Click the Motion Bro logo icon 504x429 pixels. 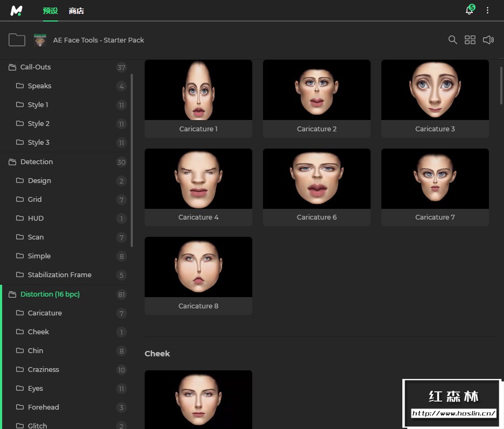click(17, 11)
